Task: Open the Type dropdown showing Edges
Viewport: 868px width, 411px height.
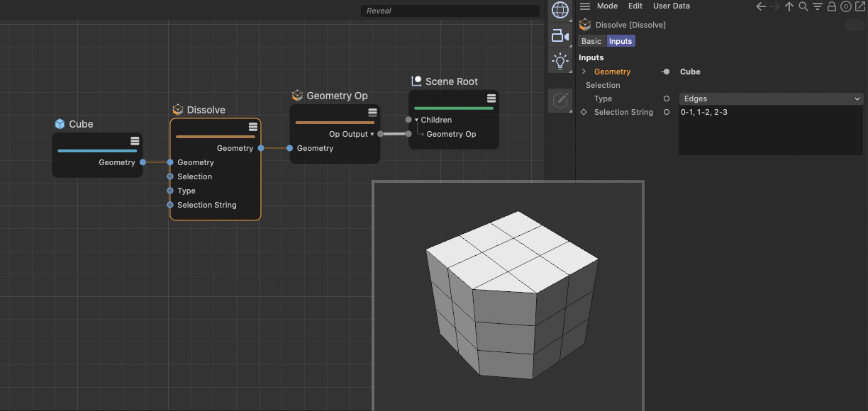Action: [x=771, y=98]
